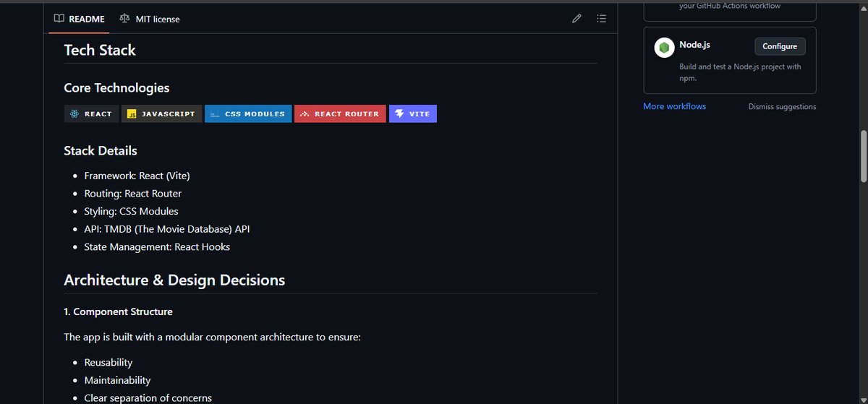Click the 'Framework: React (Vite)' list item
This screenshot has height=404, width=868.
pos(137,176)
